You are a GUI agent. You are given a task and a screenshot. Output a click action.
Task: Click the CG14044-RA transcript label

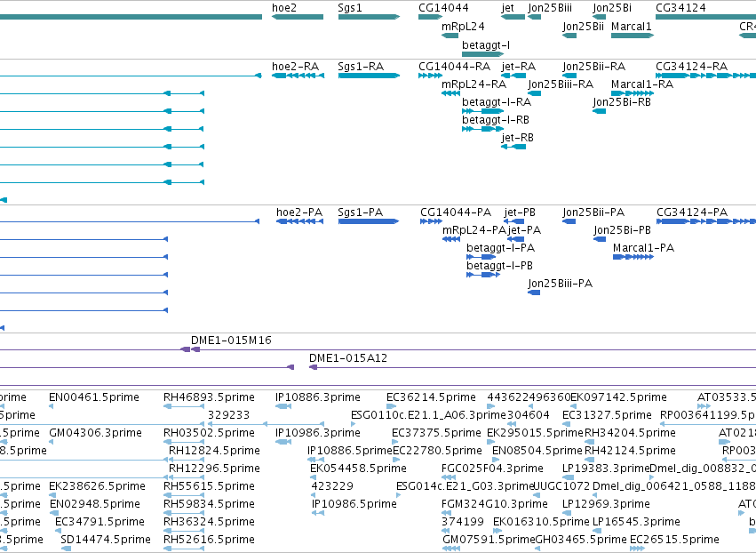click(x=454, y=67)
